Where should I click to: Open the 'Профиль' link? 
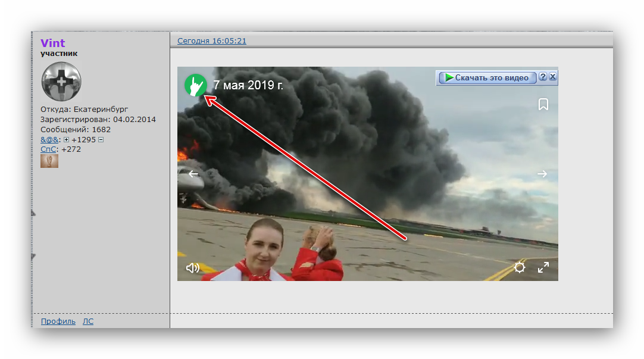click(58, 321)
